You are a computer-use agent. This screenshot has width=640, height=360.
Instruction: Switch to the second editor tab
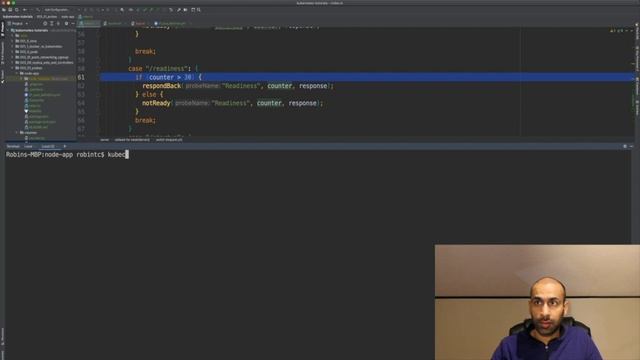(x=115, y=24)
